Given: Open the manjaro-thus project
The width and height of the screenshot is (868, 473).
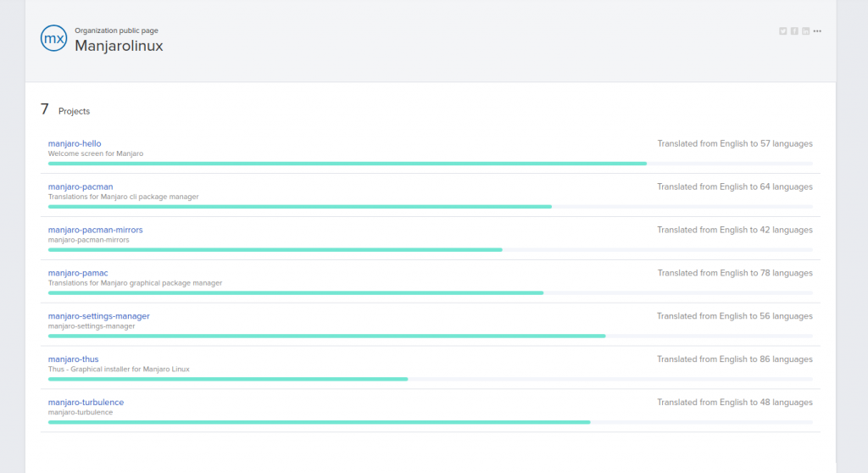Looking at the screenshot, I should click(x=73, y=359).
